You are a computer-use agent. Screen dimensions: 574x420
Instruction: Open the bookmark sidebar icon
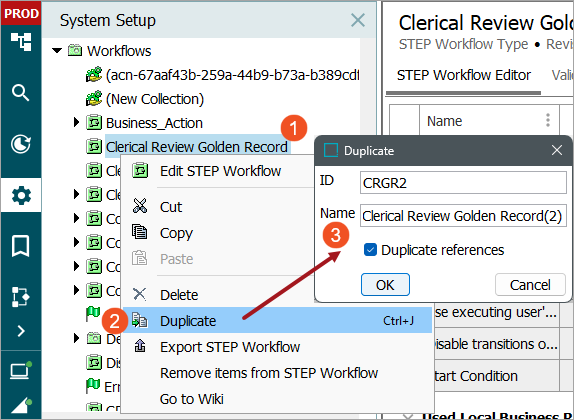click(20, 246)
